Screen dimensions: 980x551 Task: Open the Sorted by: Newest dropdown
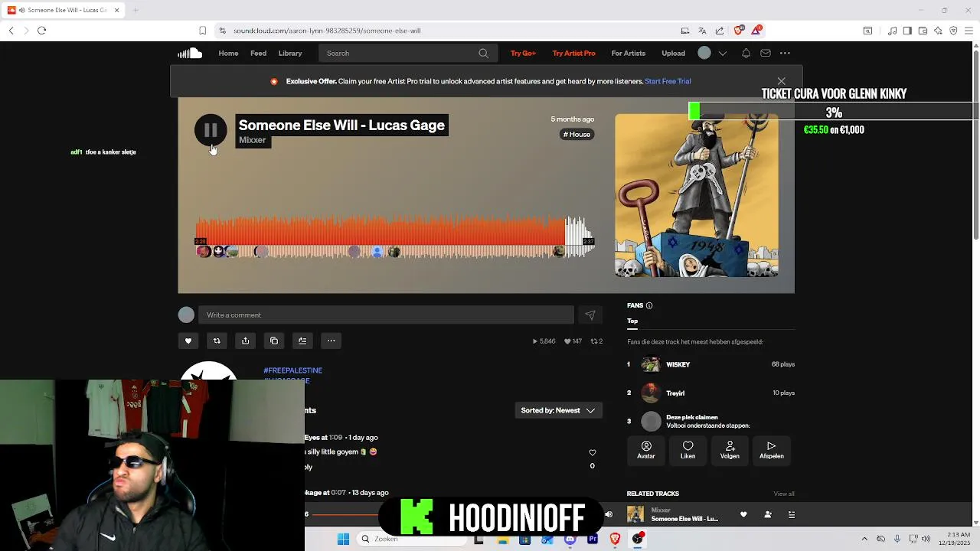[558, 410]
